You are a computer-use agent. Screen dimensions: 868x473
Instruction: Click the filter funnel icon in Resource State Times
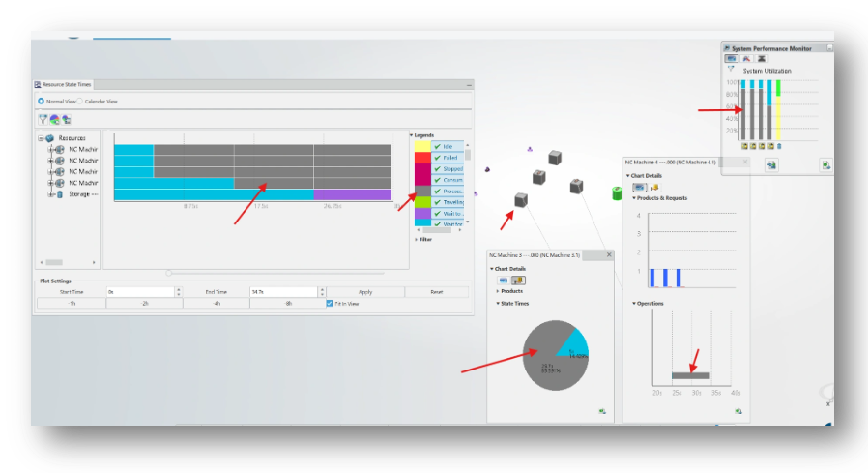43,119
